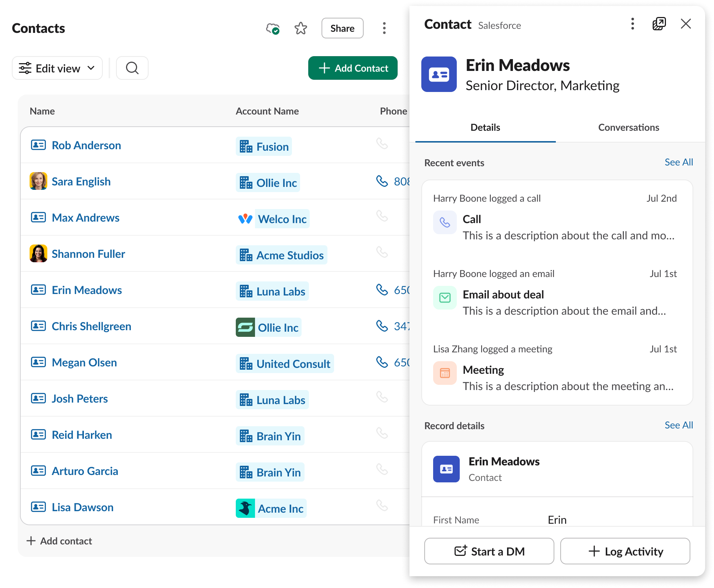Open contact in new window icon
The height and width of the screenshot is (588, 714).
click(659, 24)
